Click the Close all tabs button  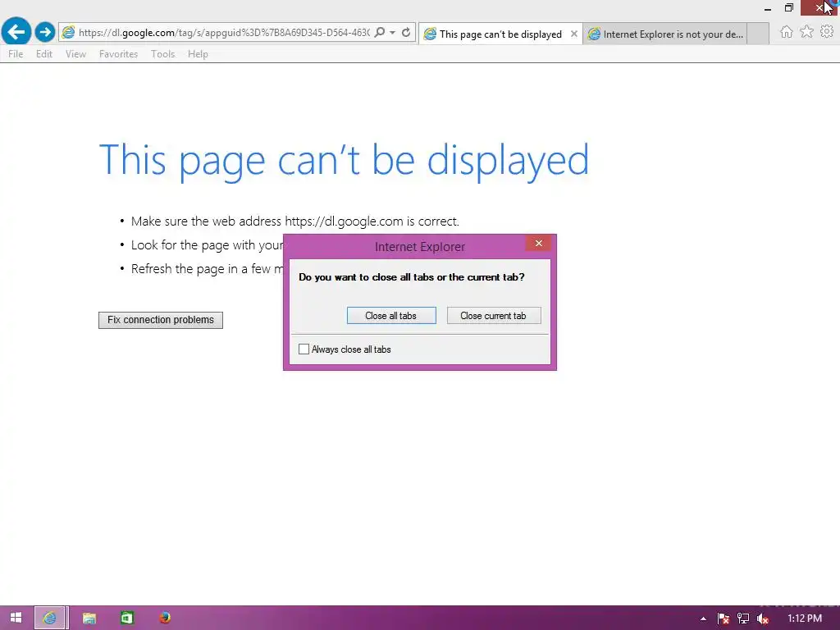pos(391,316)
